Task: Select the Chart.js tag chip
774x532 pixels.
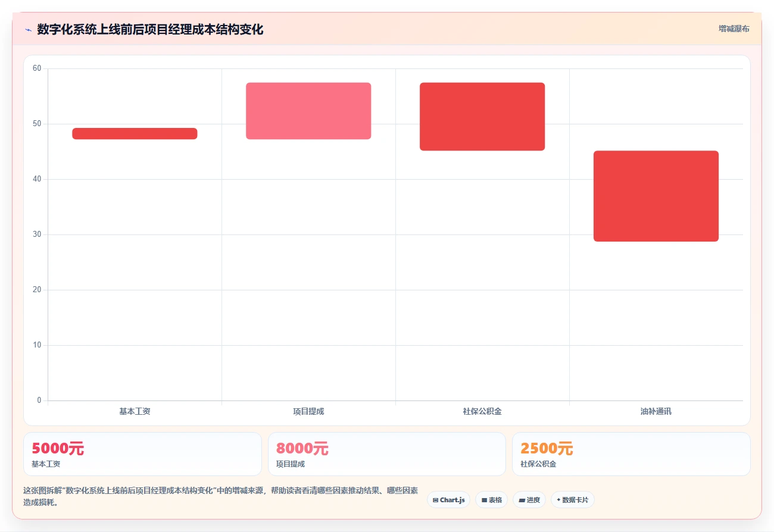Action: [448, 500]
